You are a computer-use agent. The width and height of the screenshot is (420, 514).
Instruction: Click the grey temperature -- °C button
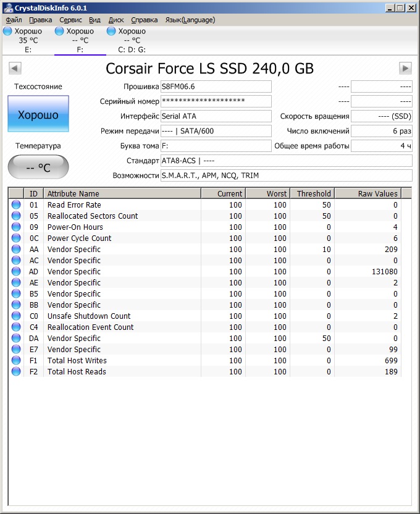38,167
